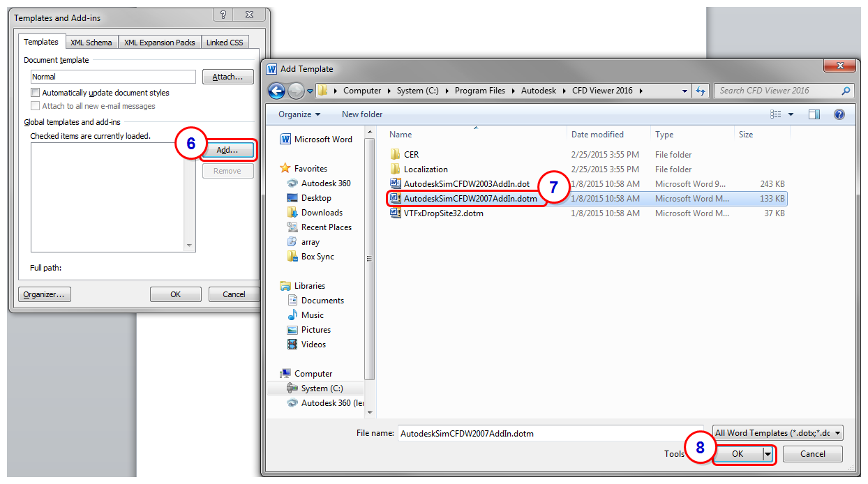Switch to the Linked CSS tab
The image size is (868, 484).
pos(225,43)
